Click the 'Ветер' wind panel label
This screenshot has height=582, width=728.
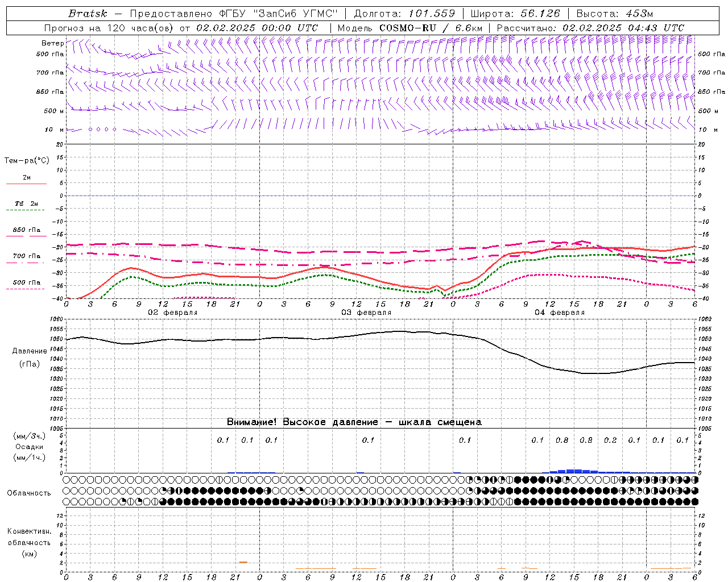click(x=52, y=43)
